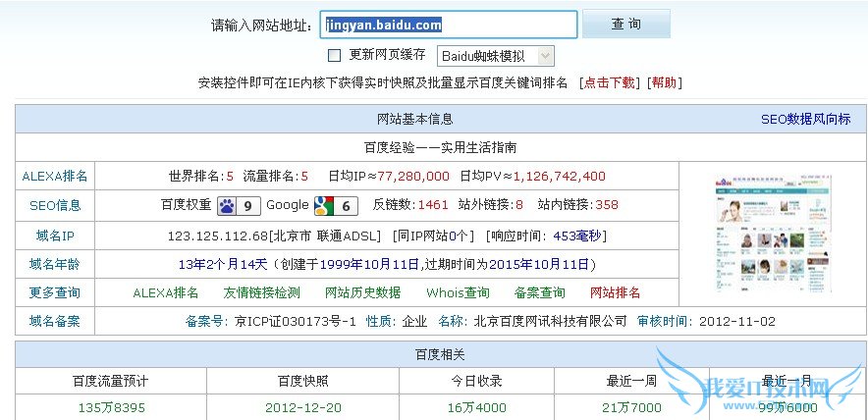The height and width of the screenshot is (420, 868).
Task: Click the 今日收录 column header
Action: 476,381
